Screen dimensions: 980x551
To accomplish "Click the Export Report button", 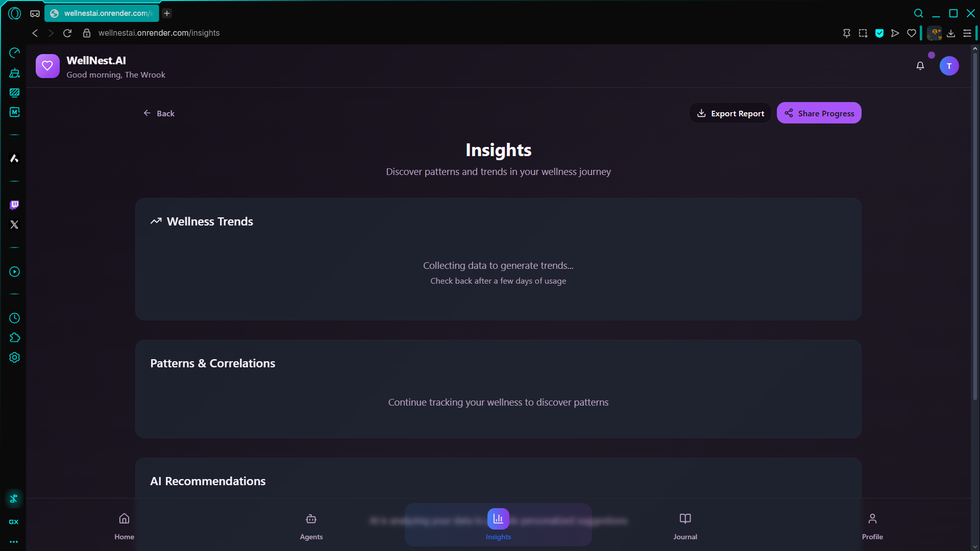I will [x=730, y=113].
